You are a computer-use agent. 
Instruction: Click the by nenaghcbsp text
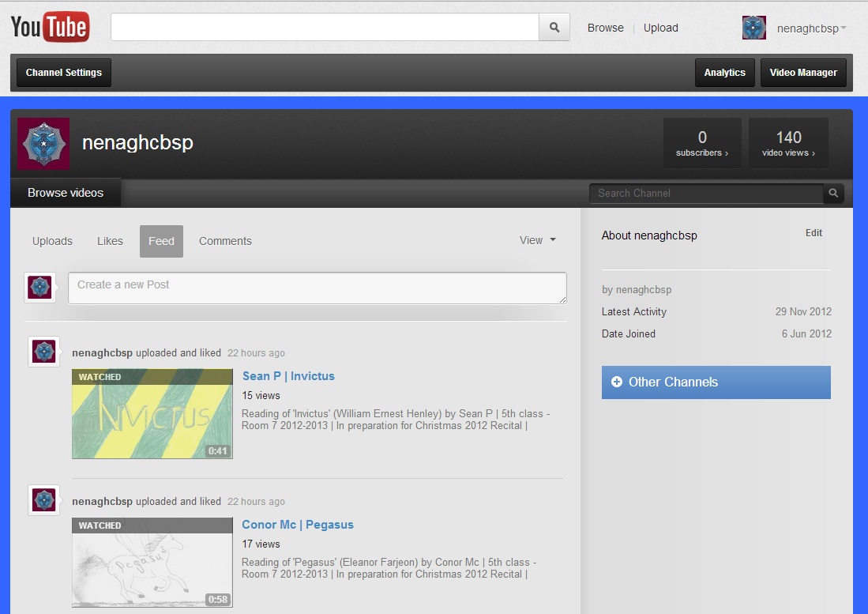637,289
